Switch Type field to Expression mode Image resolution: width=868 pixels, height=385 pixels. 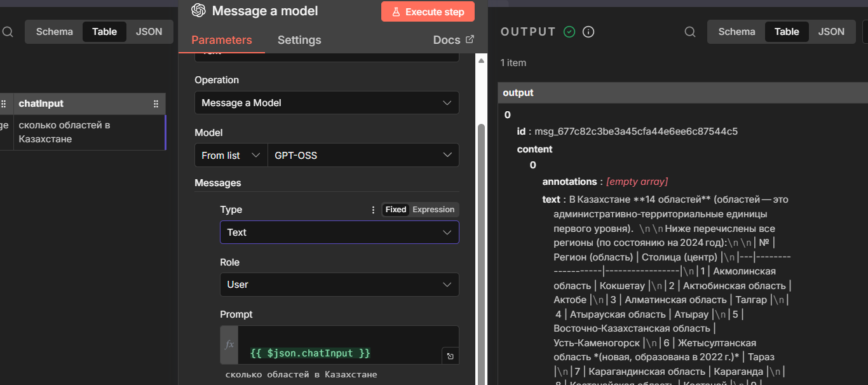[x=433, y=210]
